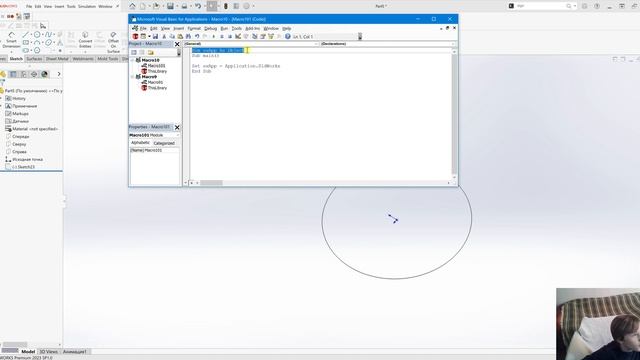Screen dimensions: 640x360
Task: Collapse the Macro10 project node
Action: (132, 60)
